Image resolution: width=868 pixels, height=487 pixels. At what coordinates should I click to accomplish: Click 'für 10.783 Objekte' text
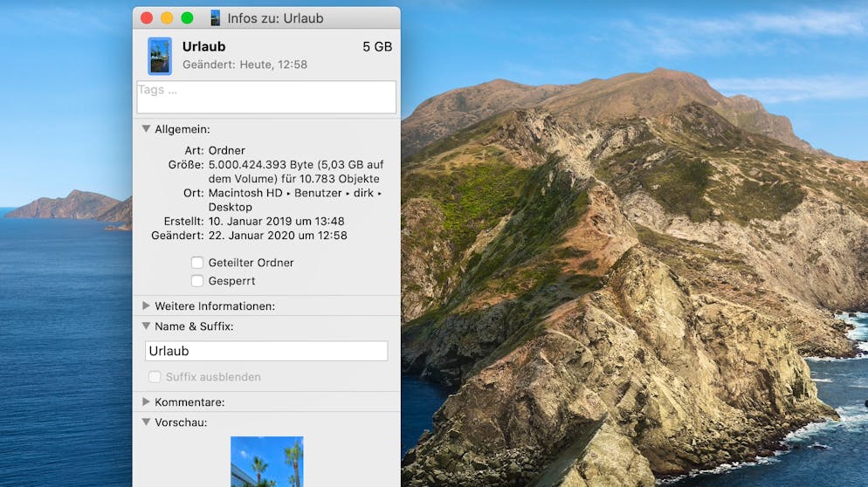click(330, 179)
